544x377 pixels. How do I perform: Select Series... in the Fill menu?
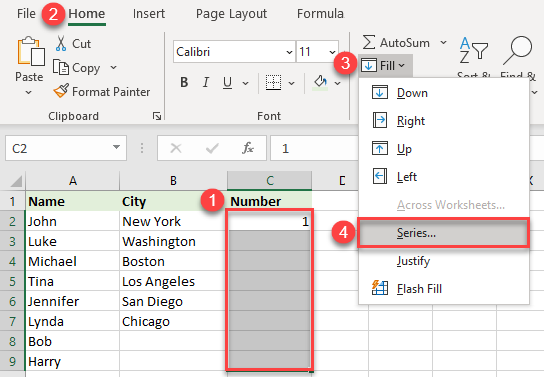click(443, 233)
